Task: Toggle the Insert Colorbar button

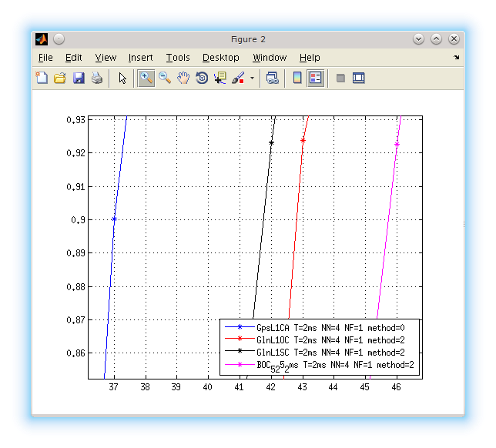Action: point(297,78)
